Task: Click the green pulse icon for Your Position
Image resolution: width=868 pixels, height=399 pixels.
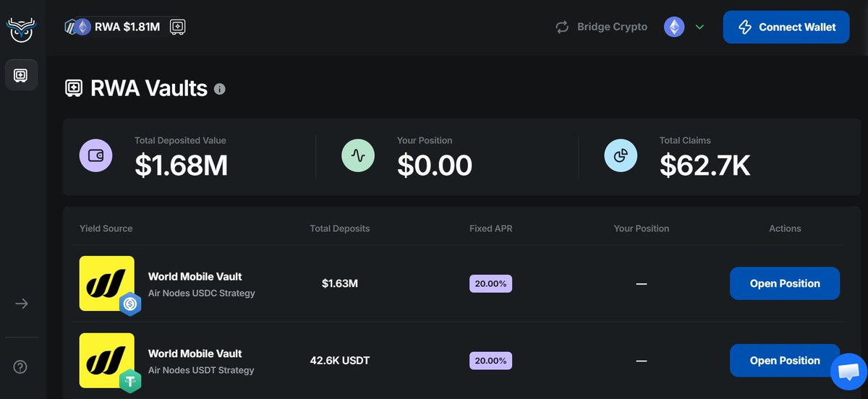Action: (358, 155)
